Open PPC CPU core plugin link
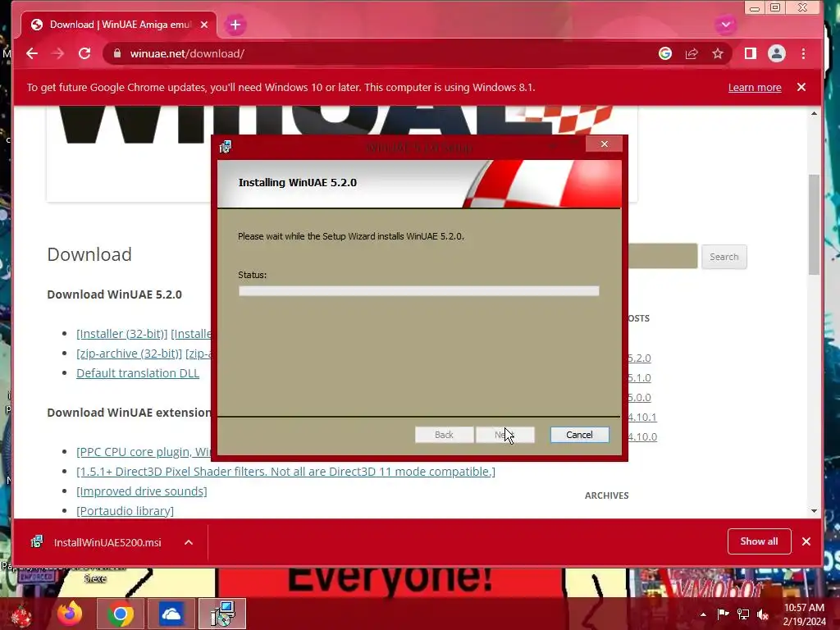Image resolution: width=840 pixels, height=630 pixels. click(144, 452)
